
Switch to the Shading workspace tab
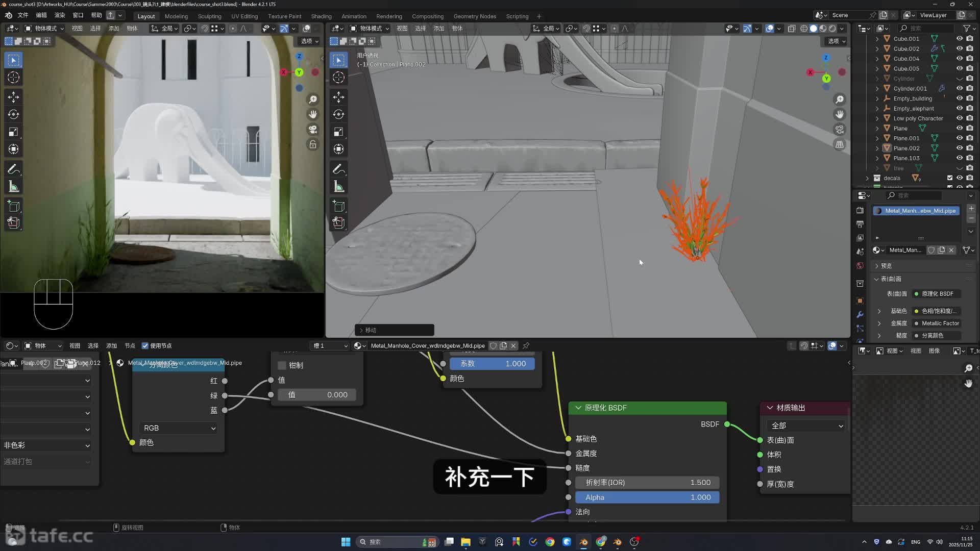321,16
